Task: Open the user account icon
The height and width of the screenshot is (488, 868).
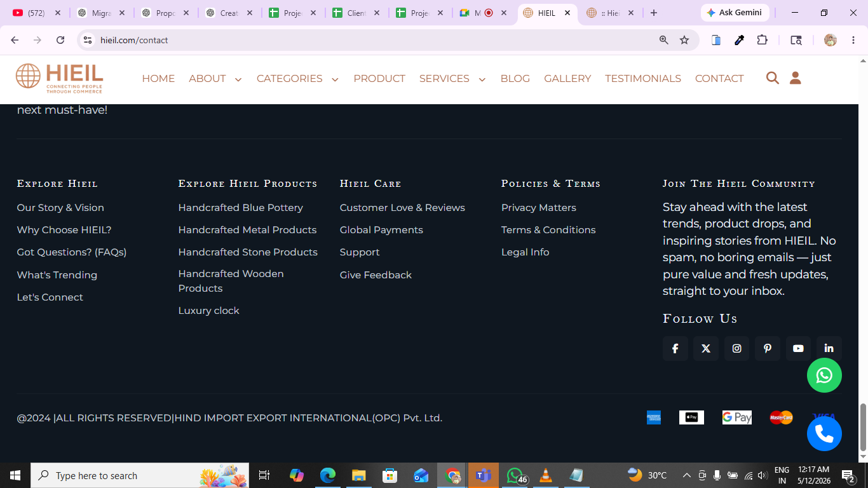Action: click(795, 78)
